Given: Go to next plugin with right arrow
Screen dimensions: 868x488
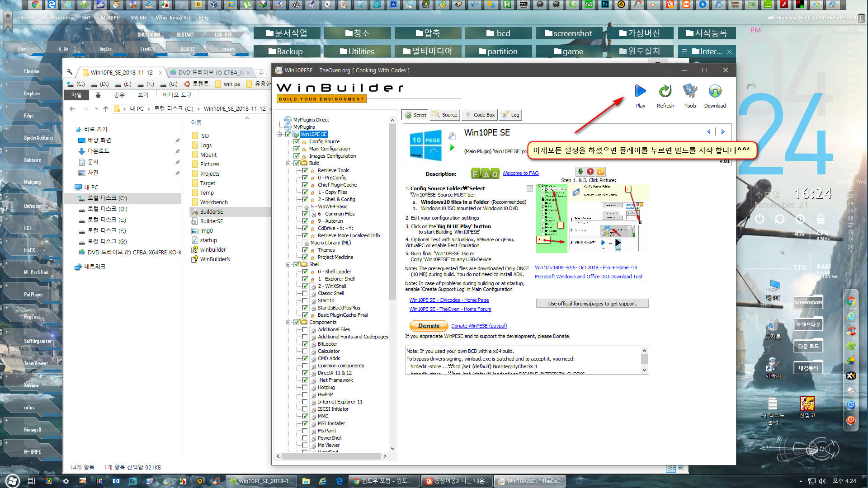Looking at the screenshot, I should 723,131.
